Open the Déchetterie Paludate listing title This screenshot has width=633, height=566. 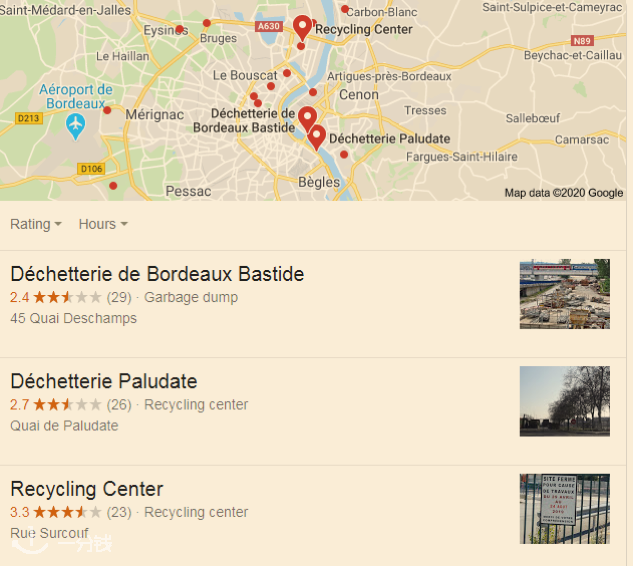[104, 381]
